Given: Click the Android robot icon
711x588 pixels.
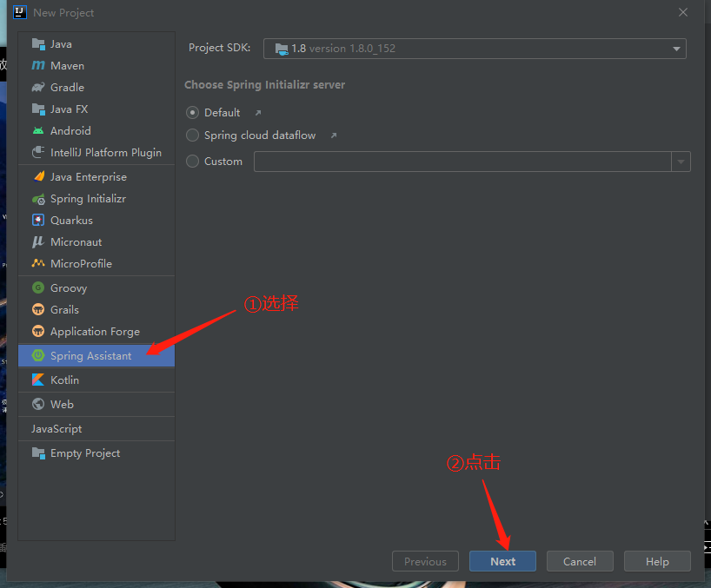Looking at the screenshot, I should point(38,131).
